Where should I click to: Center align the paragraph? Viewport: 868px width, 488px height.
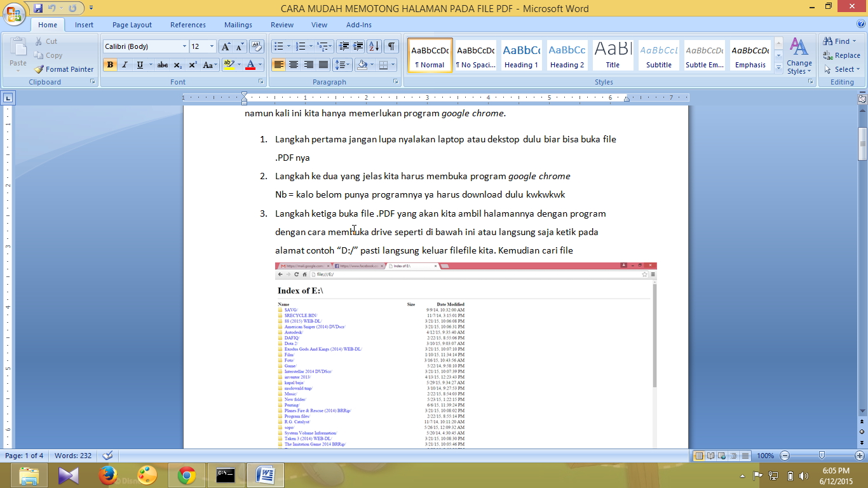[x=294, y=65]
